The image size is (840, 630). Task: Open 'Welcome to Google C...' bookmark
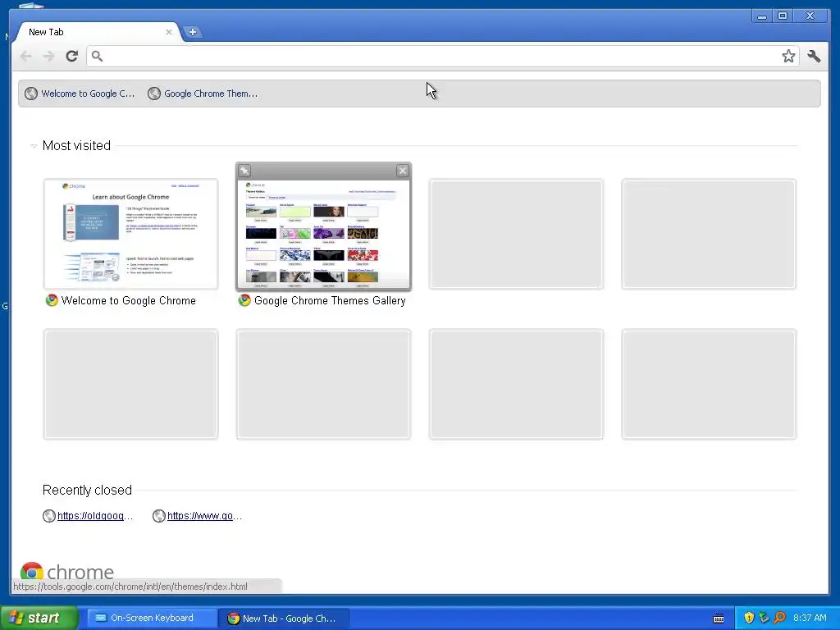click(x=80, y=94)
